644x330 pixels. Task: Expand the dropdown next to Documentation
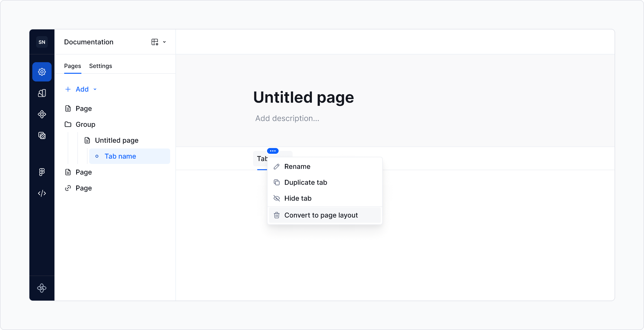tap(164, 42)
